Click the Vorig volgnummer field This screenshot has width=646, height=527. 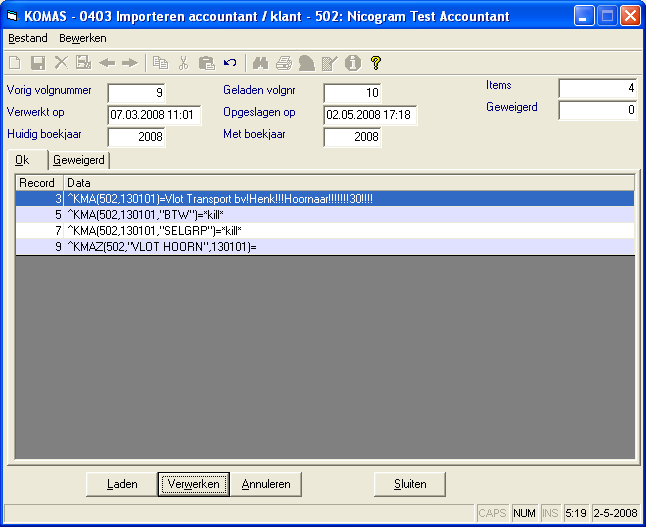click(x=136, y=93)
